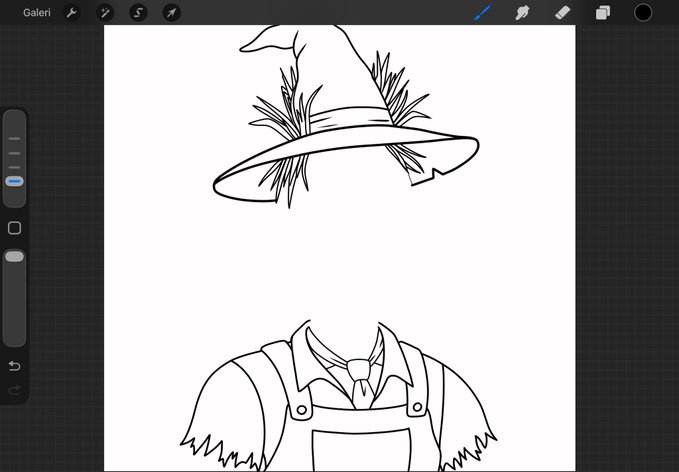Select the Smudge finger tool
The image size is (679, 472).
[x=522, y=13]
